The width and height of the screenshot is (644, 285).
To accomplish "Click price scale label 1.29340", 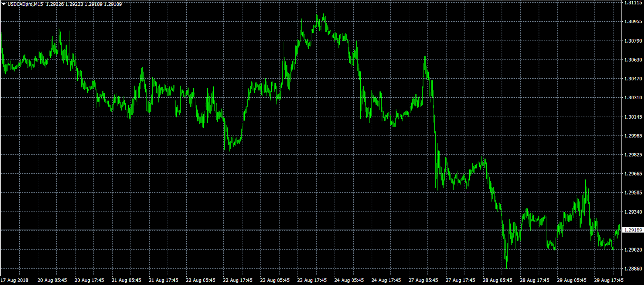I will (x=633, y=212).
